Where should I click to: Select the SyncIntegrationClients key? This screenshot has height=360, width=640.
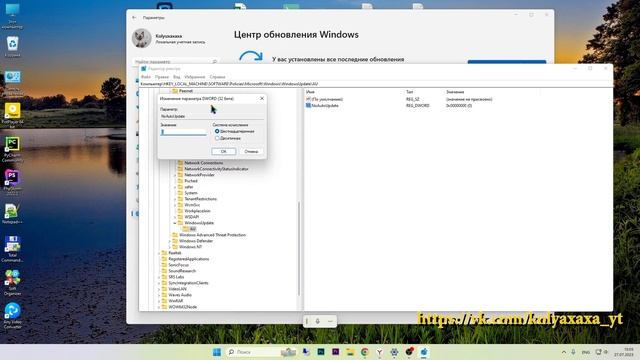(x=188, y=283)
